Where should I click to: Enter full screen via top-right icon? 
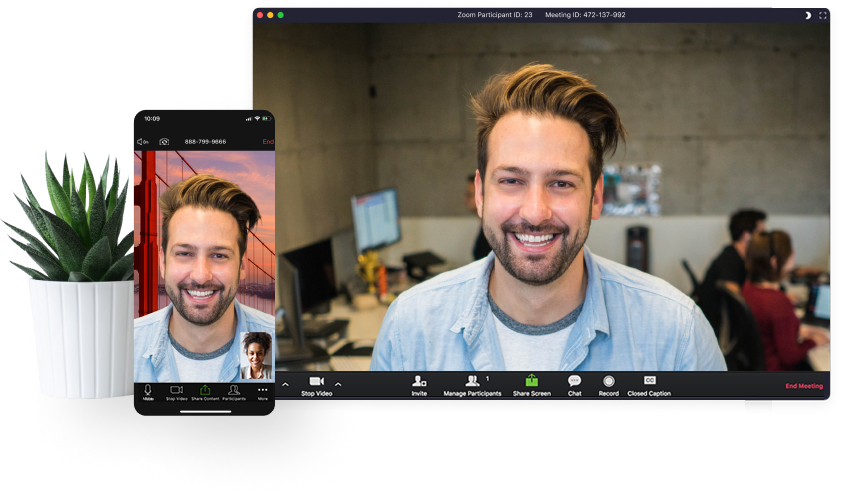click(x=823, y=15)
